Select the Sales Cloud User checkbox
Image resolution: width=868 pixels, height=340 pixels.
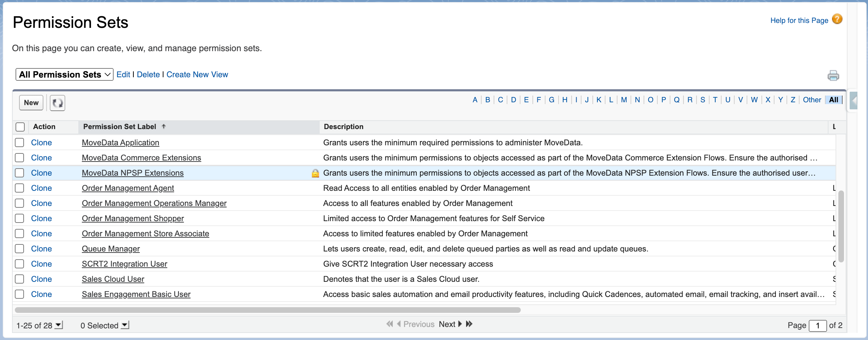coord(20,279)
